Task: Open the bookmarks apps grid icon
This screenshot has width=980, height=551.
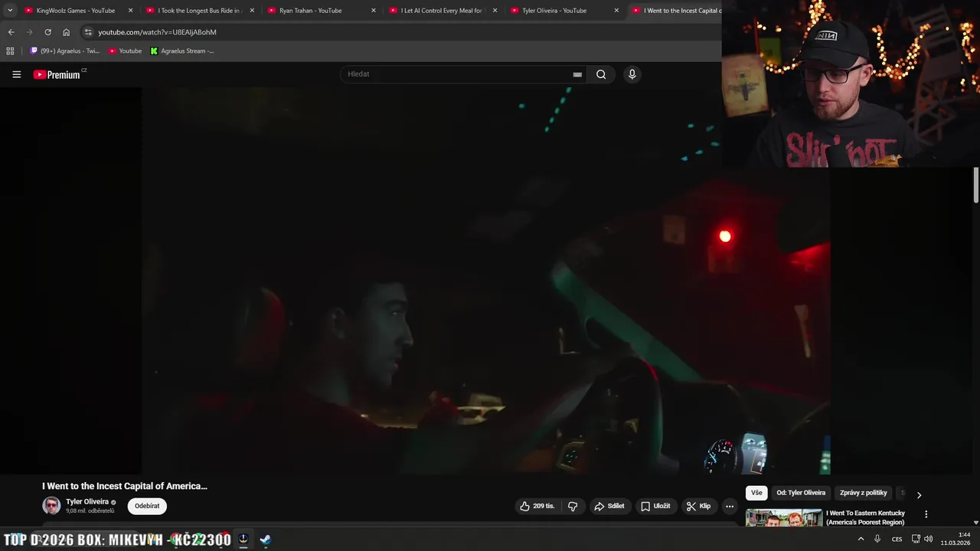Action: pos(10,51)
